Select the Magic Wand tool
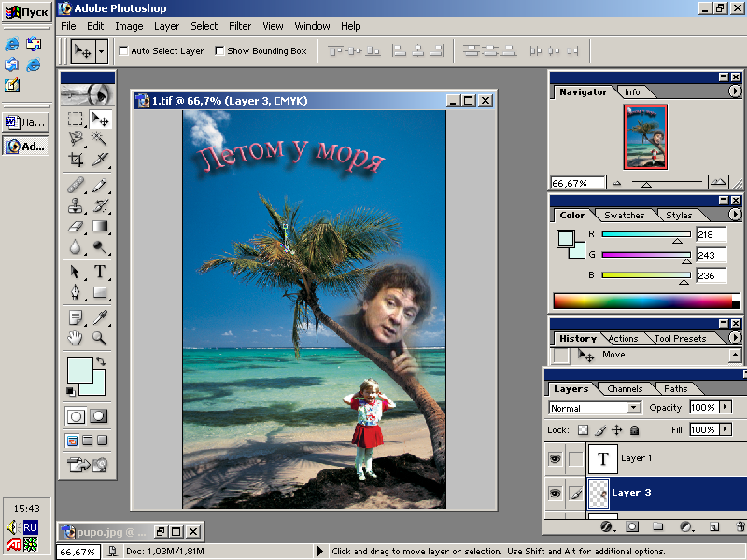 (100, 138)
